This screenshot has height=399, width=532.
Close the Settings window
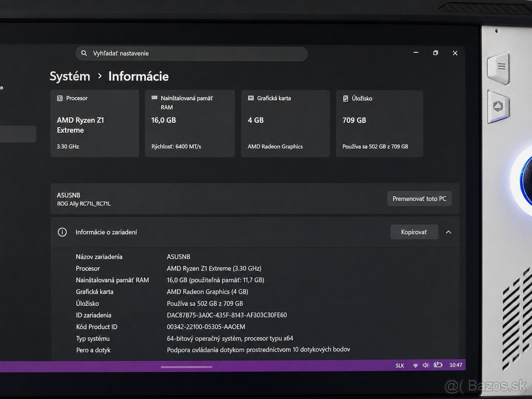pyautogui.click(x=455, y=53)
